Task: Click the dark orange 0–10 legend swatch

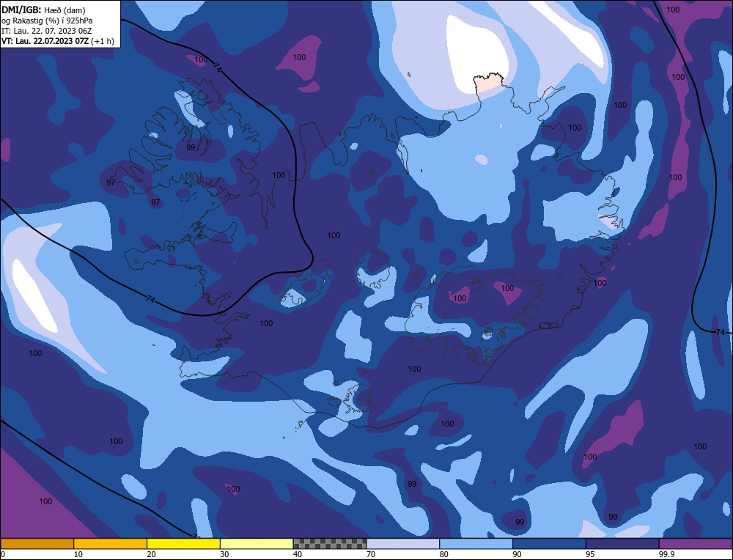Action: coord(37,543)
